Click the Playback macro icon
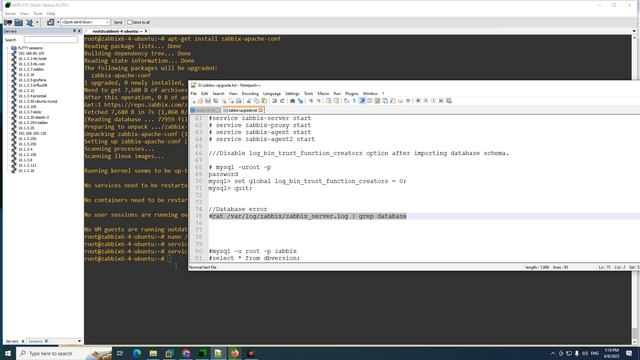640x360 pixels. [433, 101]
